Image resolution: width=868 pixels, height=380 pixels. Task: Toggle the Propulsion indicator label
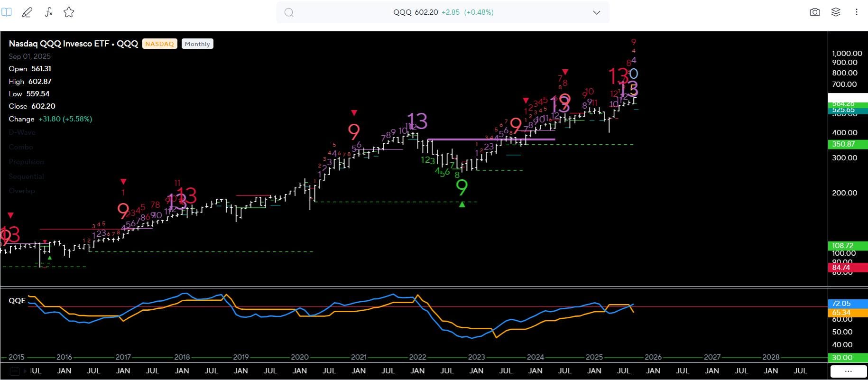pyautogui.click(x=26, y=162)
